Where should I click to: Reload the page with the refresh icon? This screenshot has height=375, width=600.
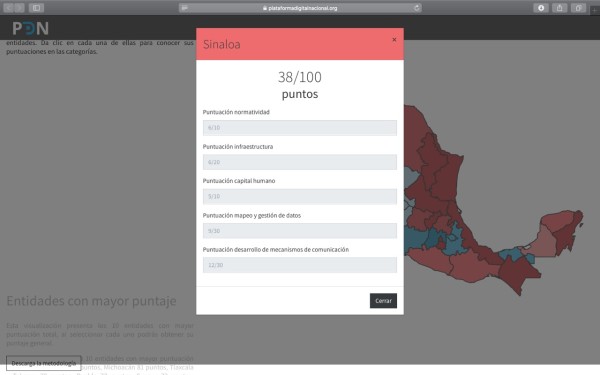pos(416,8)
